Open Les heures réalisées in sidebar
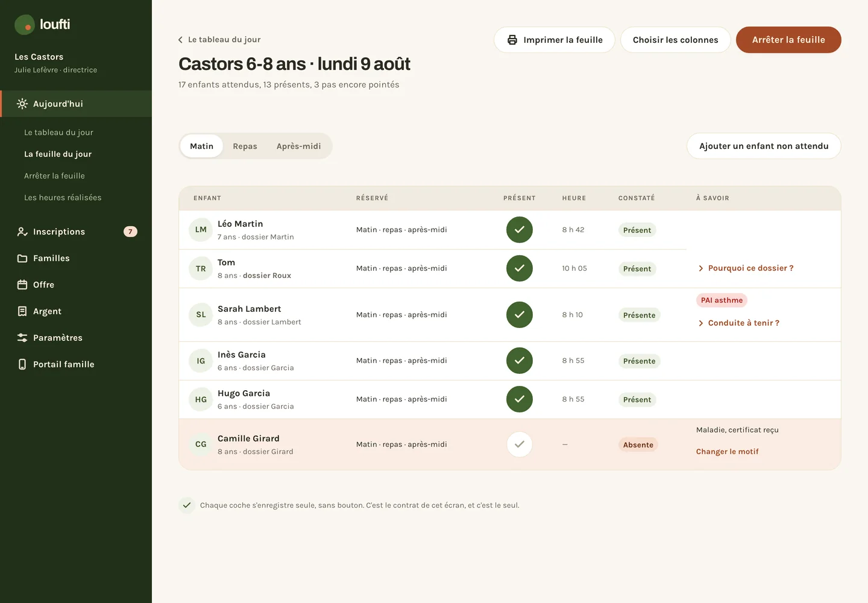The image size is (868, 603). tap(63, 198)
